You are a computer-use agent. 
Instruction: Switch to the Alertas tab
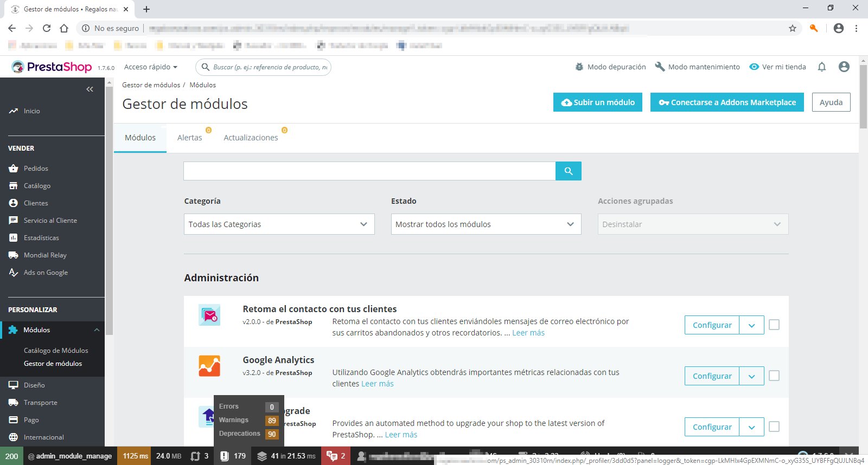(x=190, y=138)
